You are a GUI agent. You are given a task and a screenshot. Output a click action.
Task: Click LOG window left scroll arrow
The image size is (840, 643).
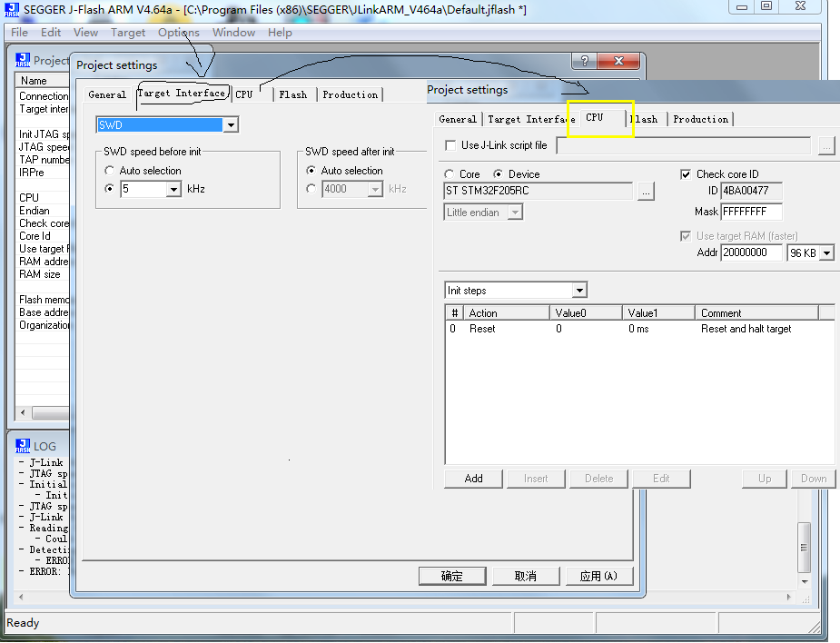[20, 597]
